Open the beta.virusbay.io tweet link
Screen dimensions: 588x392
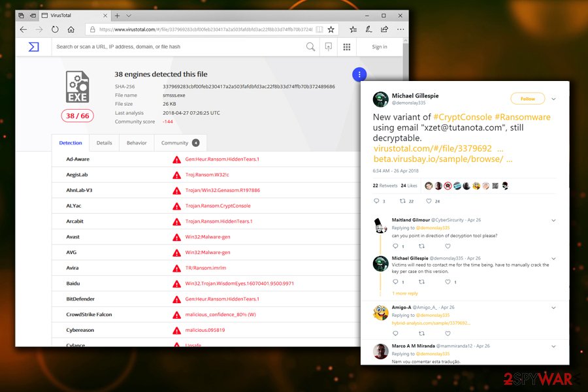coord(443,159)
